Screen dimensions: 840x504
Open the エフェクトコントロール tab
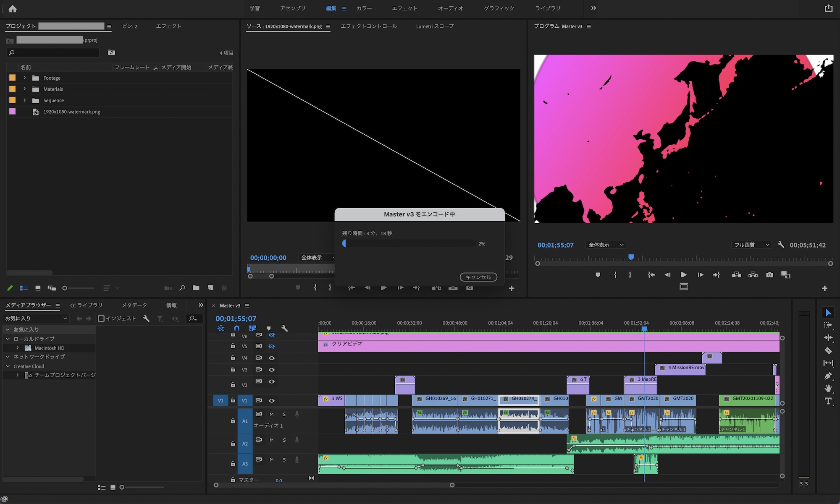tap(368, 26)
